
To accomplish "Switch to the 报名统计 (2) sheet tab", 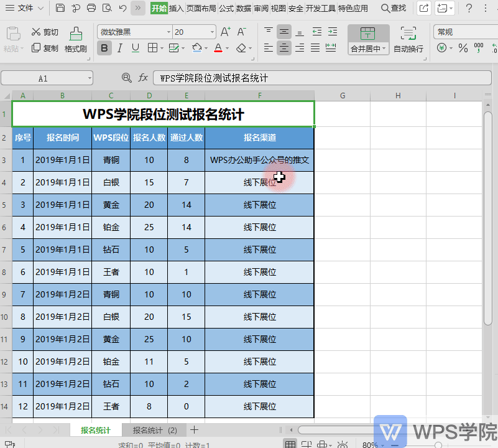I will pyautogui.click(x=155, y=430).
